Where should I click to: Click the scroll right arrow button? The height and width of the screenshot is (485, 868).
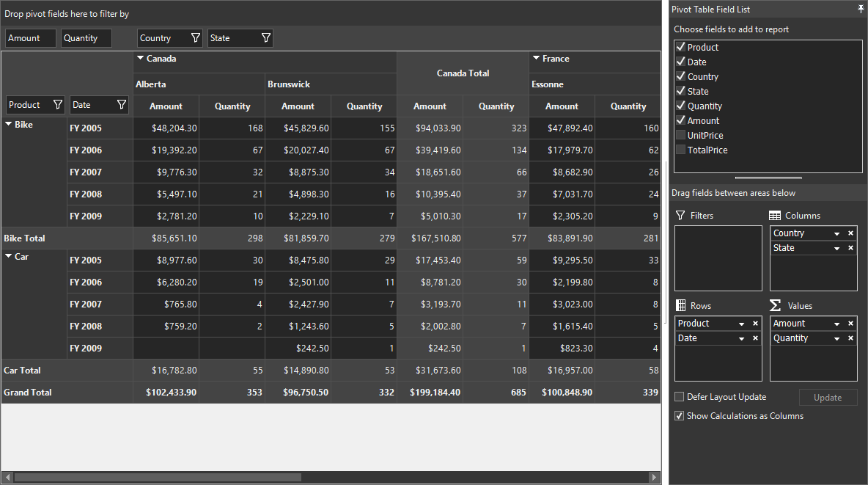tap(654, 477)
